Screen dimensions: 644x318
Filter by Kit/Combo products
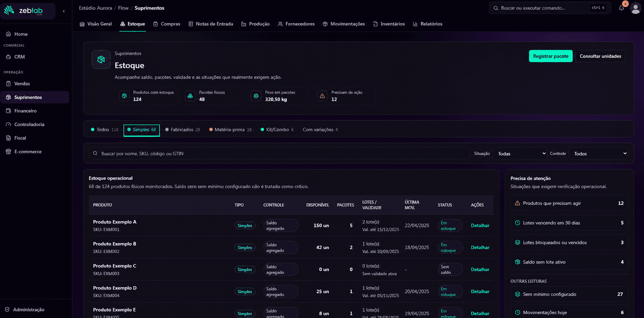click(277, 130)
